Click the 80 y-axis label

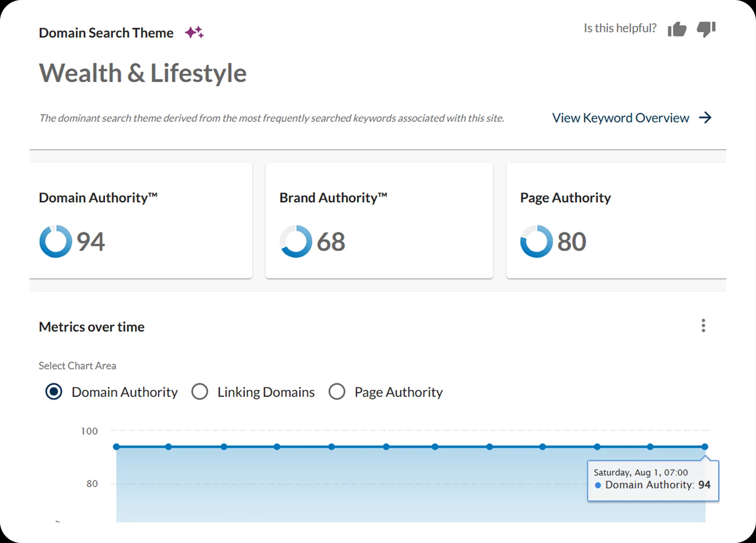point(92,484)
